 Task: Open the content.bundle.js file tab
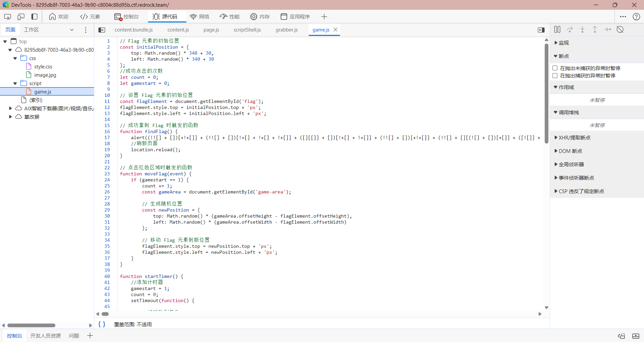click(133, 30)
